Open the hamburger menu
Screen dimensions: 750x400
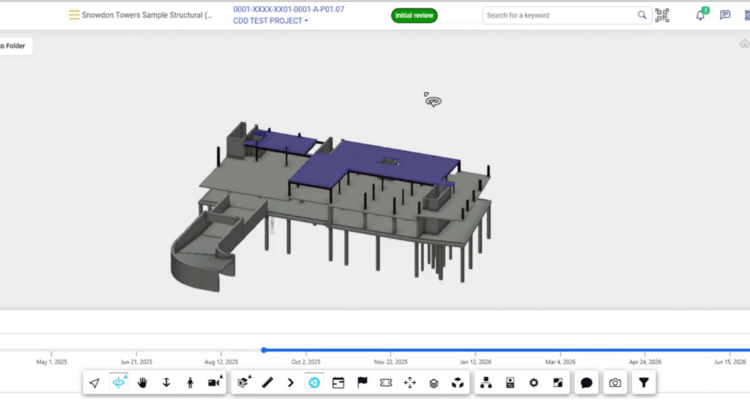[x=73, y=15]
